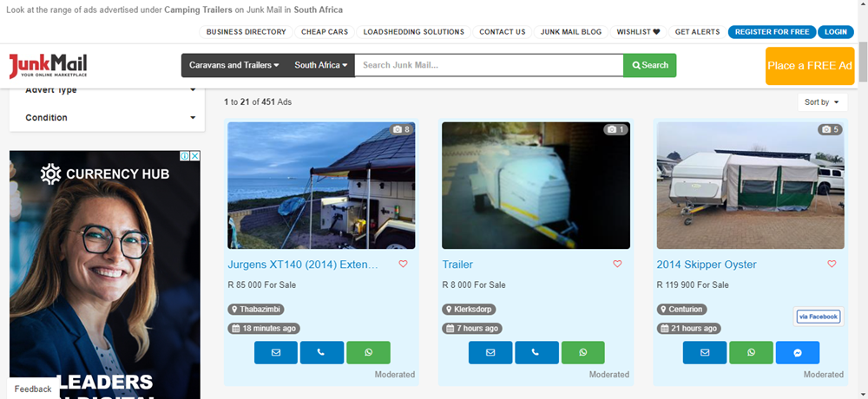
Task: Email the 2014 Skipper Oyster seller
Action: tap(704, 352)
